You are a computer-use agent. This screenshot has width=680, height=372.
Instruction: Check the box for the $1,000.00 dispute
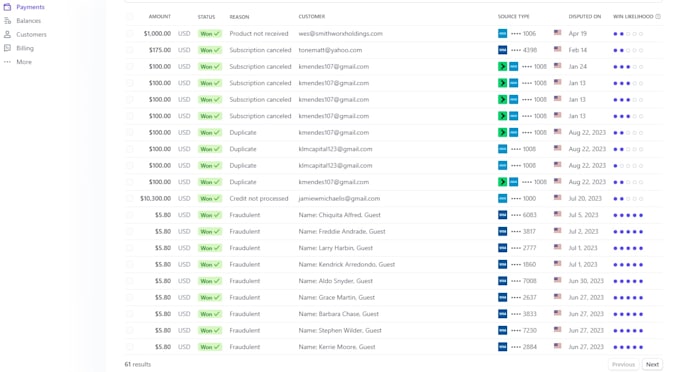click(x=130, y=33)
